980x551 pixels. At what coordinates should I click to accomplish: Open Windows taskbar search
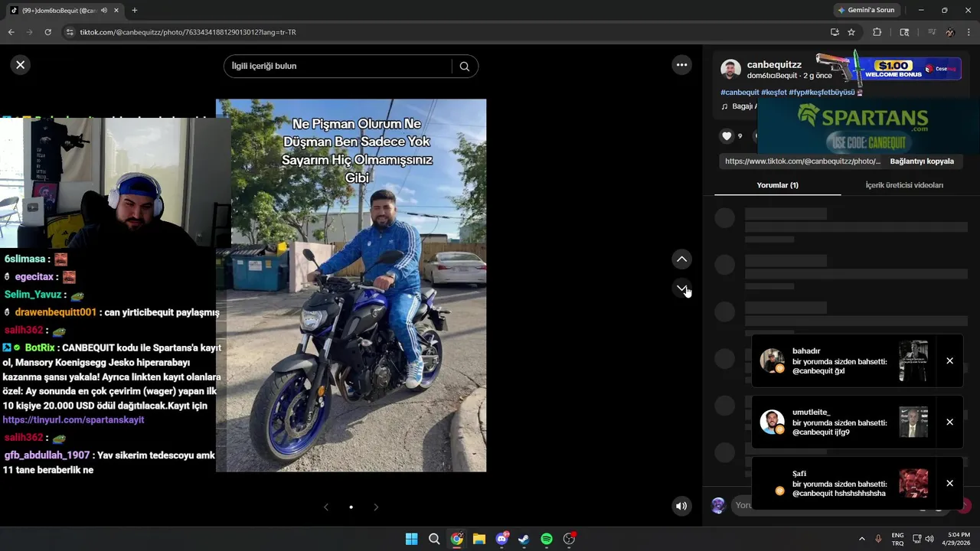click(x=434, y=539)
